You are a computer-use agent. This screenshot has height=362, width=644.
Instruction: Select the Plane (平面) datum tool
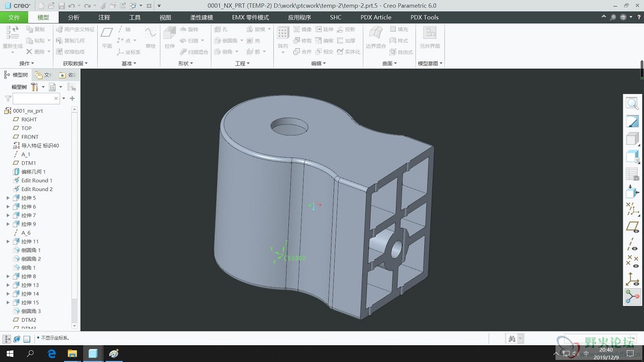(x=107, y=37)
